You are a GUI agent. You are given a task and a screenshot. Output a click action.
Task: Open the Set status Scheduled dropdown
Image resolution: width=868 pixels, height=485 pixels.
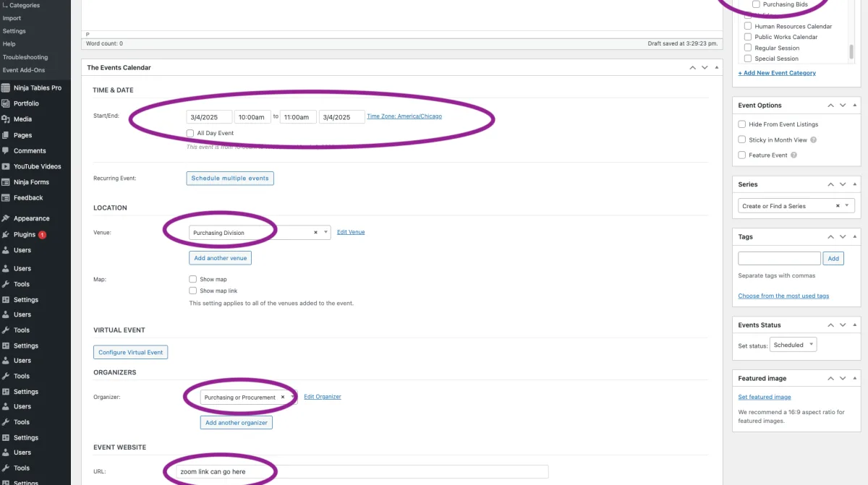pos(793,345)
